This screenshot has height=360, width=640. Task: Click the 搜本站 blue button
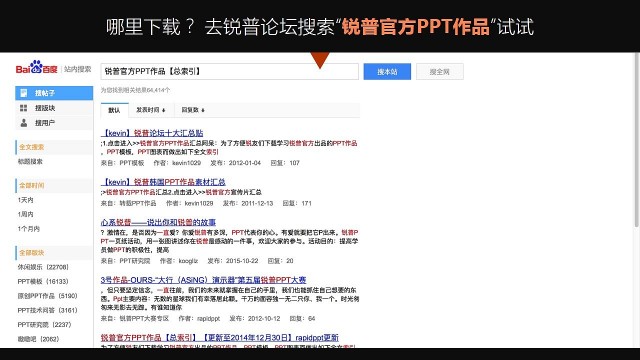click(387, 72)
